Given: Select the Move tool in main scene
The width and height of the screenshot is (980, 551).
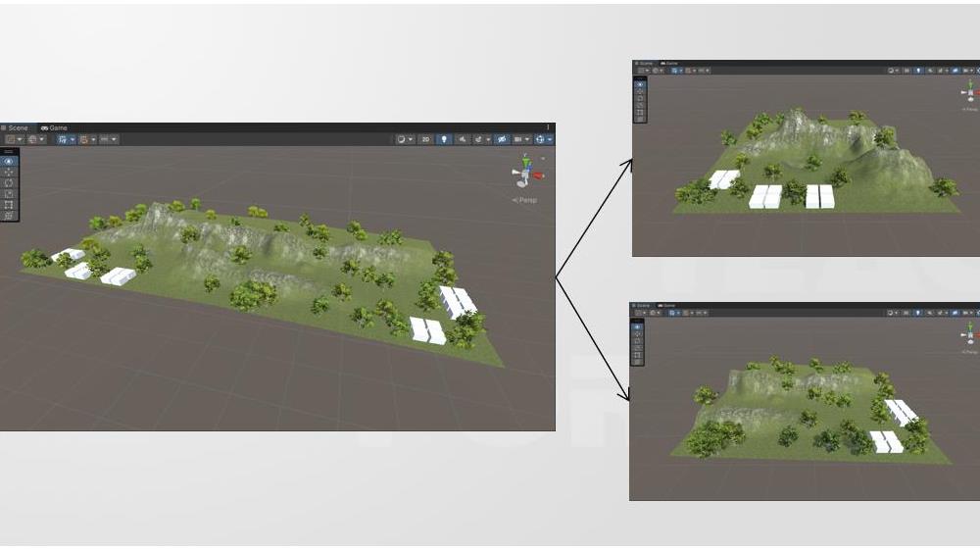Looking at the screenshot, I should 9,172.
